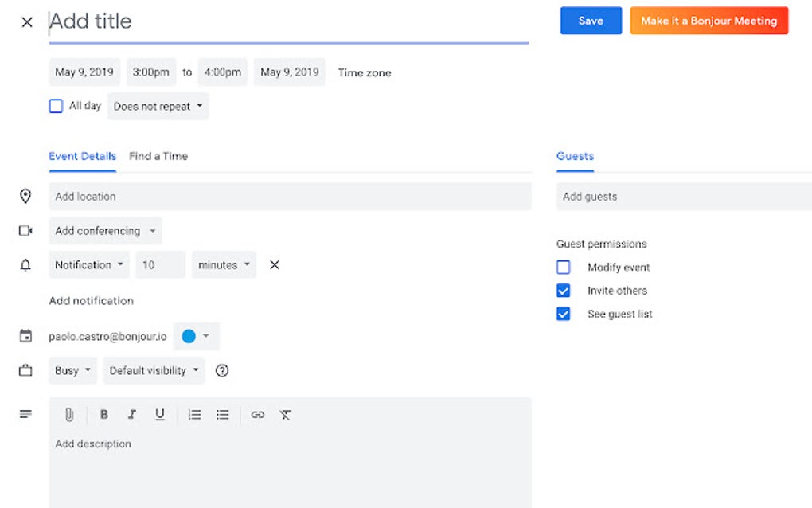Open the Add conferencing dropdown
Screen dimensions: 812x508
pyautogui.click(x=105, y=230)
